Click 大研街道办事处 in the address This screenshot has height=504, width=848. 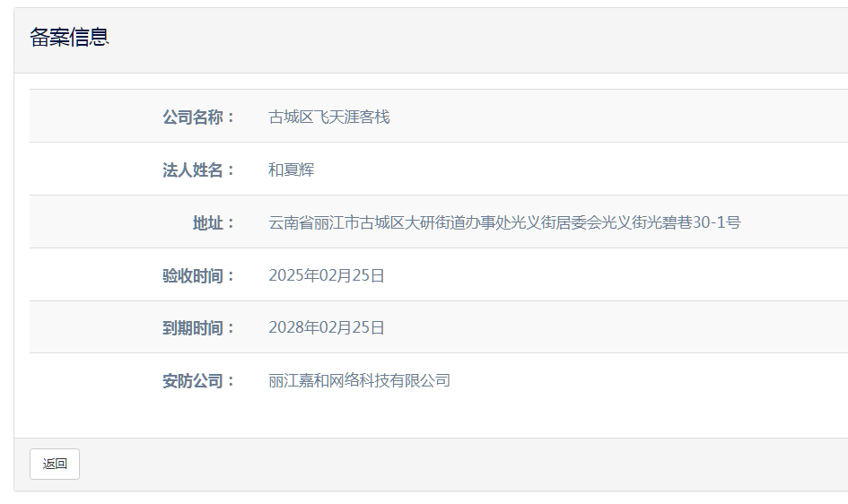(459, 222)
